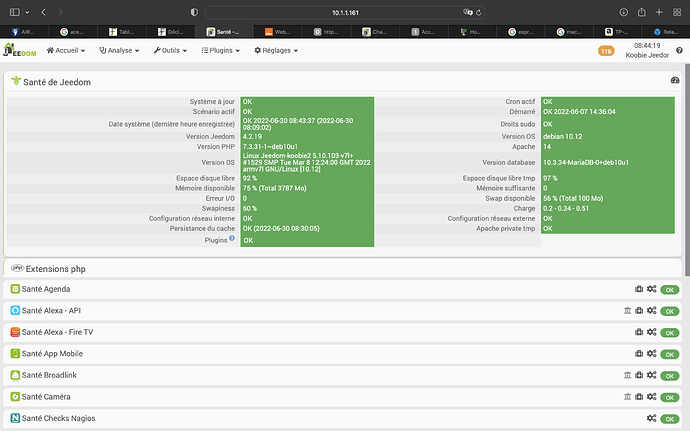Click the OK badge for Santé Checks Nagios
690x431 pixels.
click(x=670, y=419)
